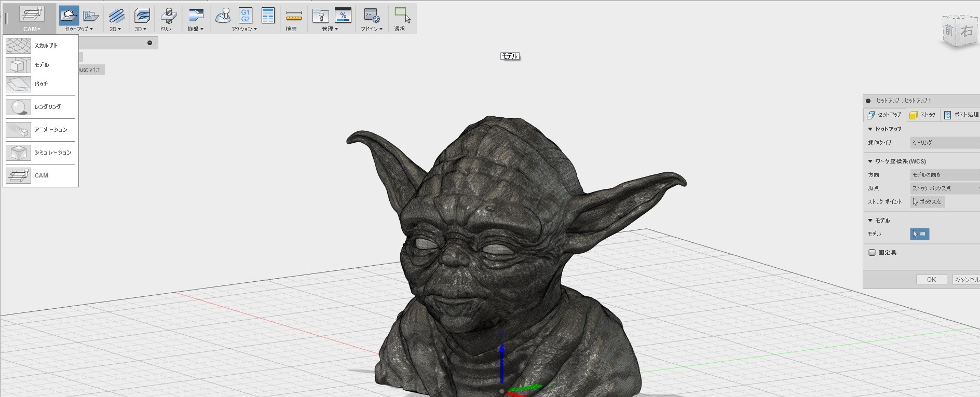980x397 pixels.
Task: Select the セットアップ tab in setup dialog
Action: point(884,115)
